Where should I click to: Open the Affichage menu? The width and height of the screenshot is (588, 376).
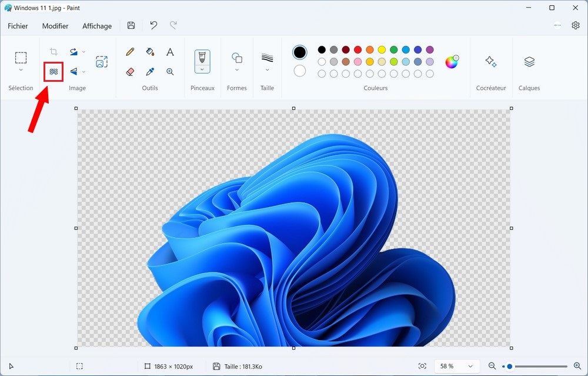pyautogui.click(x=97, y=26)
